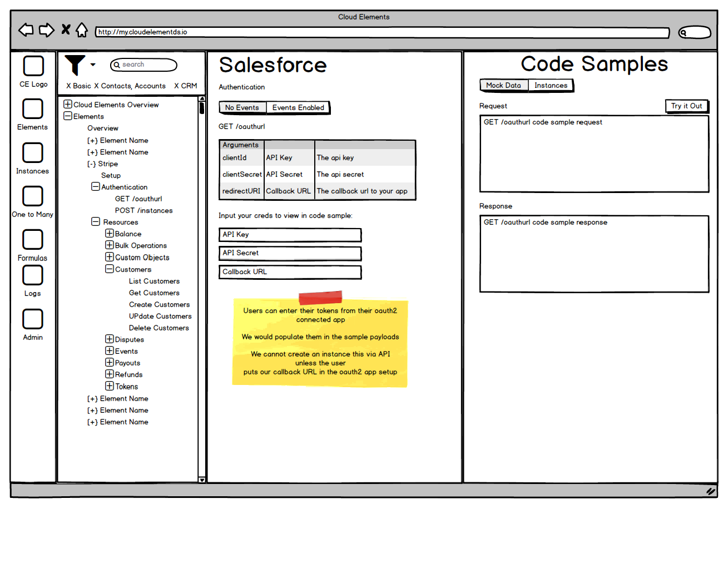Expand the Tokens resource
728x563 pixels.
pyautogui.click(x=110, y=386)
